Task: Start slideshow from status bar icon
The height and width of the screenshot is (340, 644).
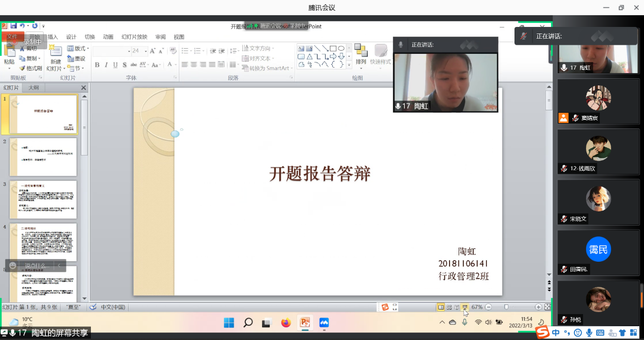Action: pos(465,307)
